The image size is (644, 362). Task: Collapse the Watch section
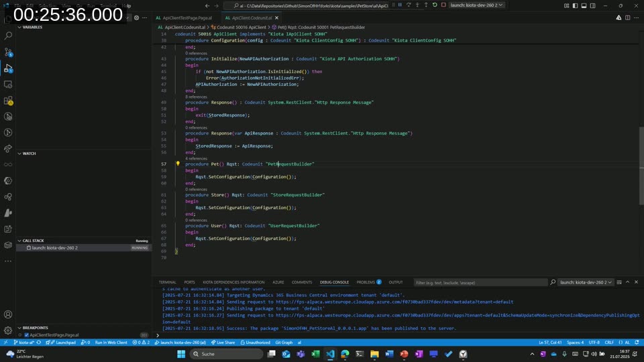(x=19, y=154)
